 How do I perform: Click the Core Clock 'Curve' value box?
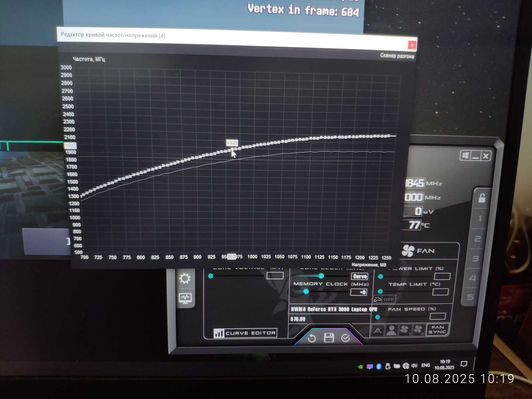[x=360, y=276]
